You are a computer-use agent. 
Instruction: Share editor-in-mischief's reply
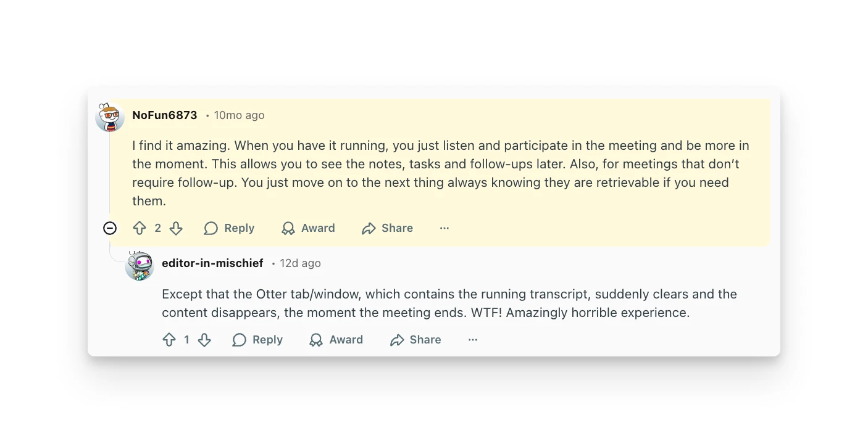point(415,340)
